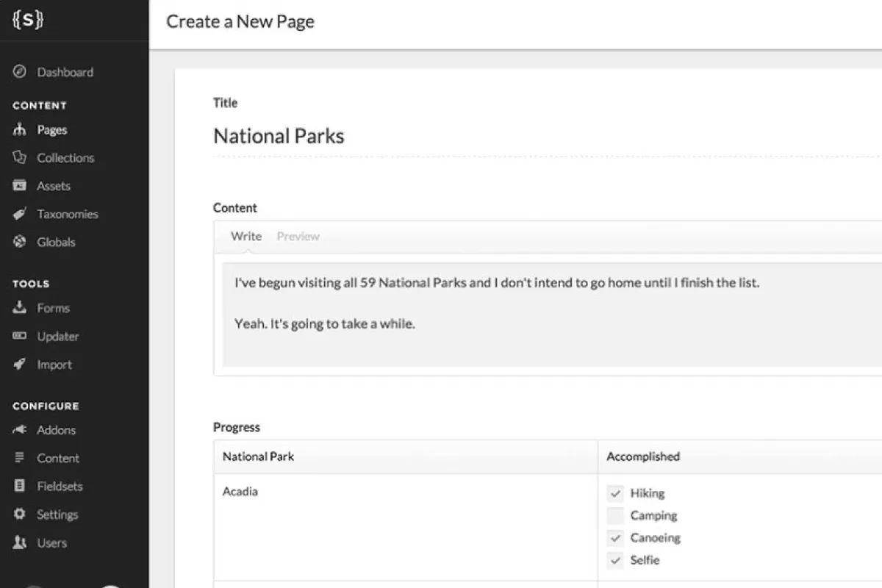882x588 pixels.
Task: Open the Users section link
Action: (51, 543)
